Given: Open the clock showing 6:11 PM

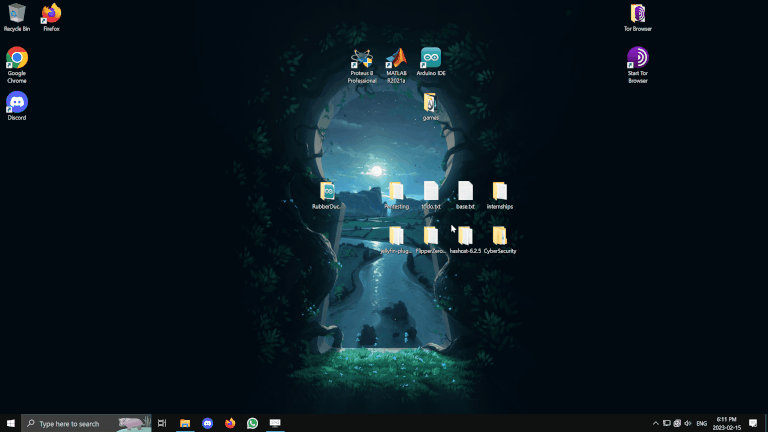Looking at the screenshot, I should coord(726,423).
